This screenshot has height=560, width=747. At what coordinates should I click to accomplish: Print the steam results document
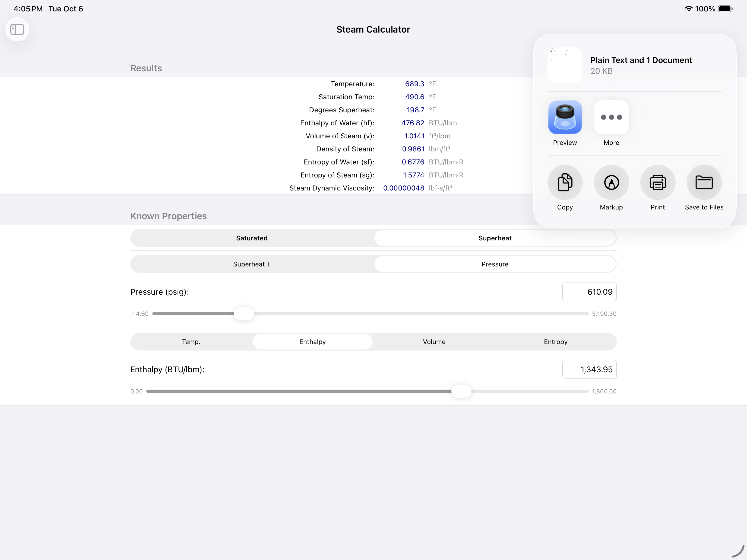point(657,182)
